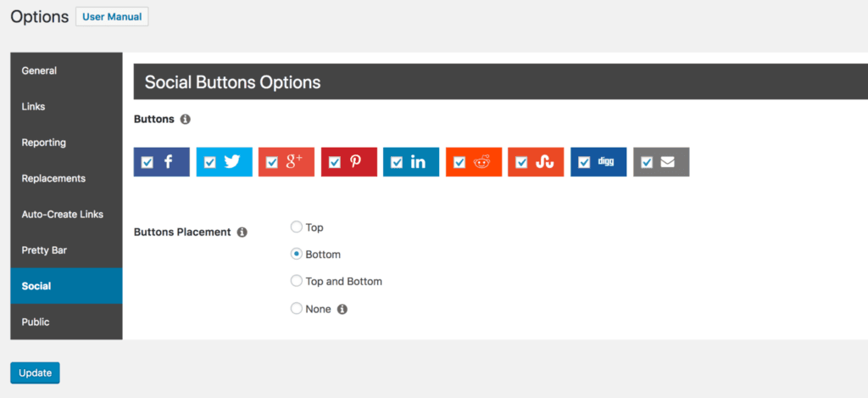Uncheck the Email button checkbox

pos(648,162)
